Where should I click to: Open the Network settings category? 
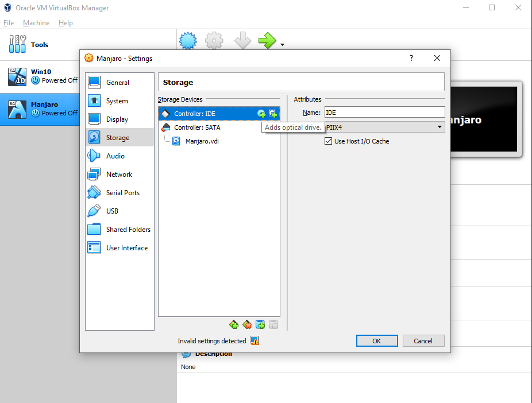119,174
